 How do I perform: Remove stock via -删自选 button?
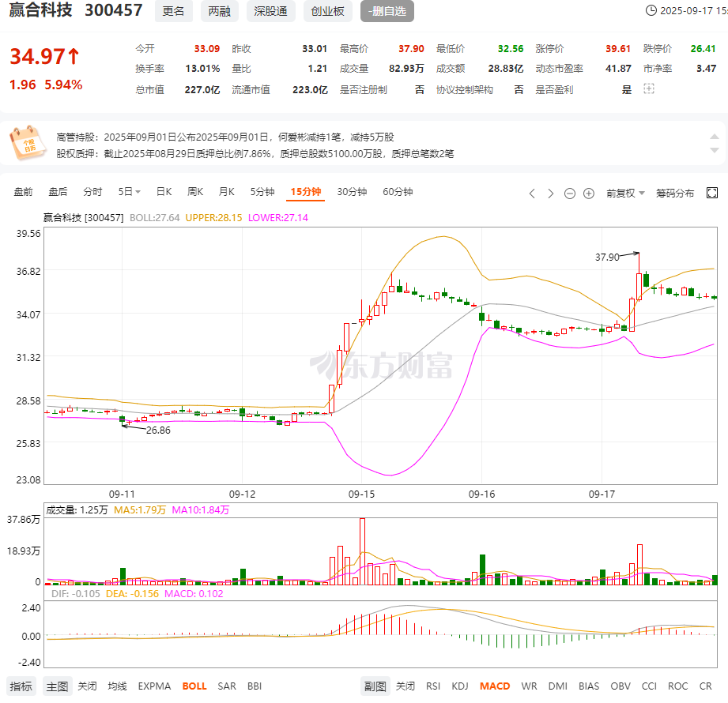tap(387, 11)
